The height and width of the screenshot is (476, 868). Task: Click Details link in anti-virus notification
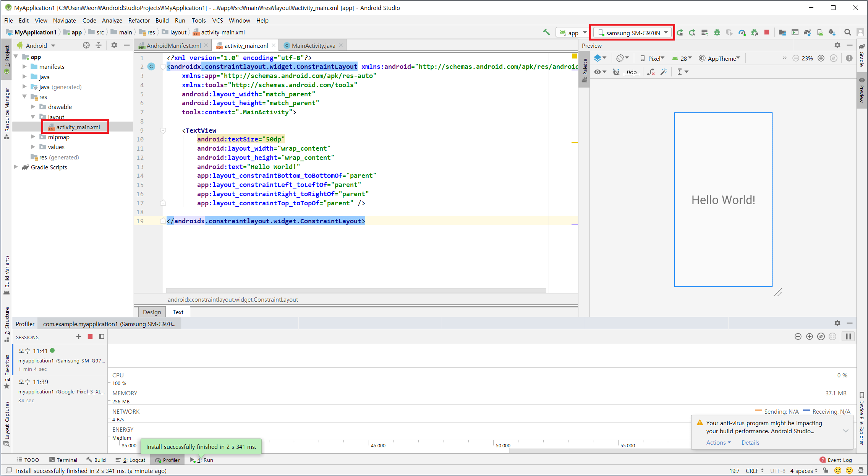(x=750, y=442)
